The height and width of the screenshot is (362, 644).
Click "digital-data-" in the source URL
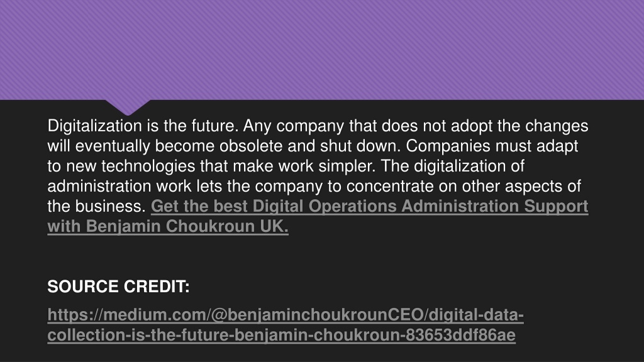(x=477, y=315)
